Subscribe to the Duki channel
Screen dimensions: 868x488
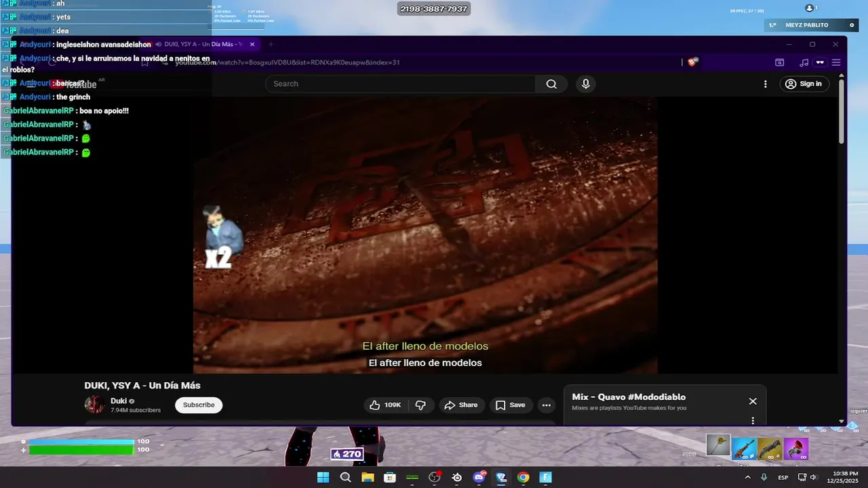coord(199,405)
